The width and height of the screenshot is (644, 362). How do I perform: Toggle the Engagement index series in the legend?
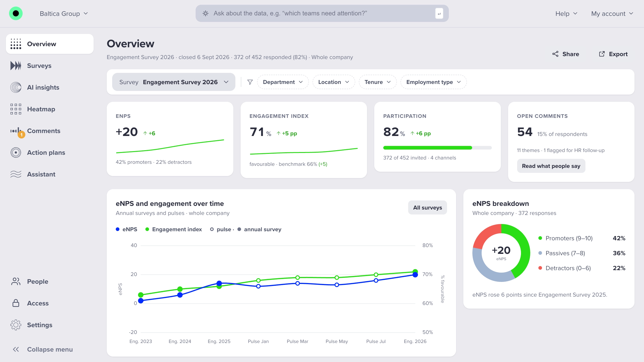click(173, 229)
